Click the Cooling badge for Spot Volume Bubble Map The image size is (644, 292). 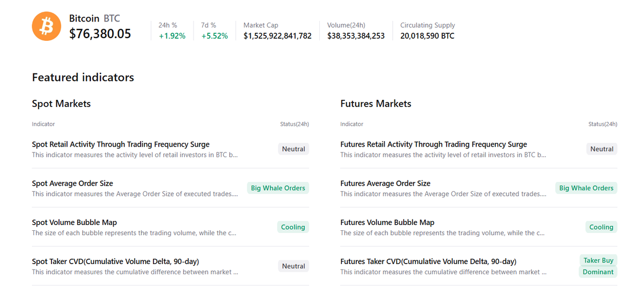click(293, 227)
